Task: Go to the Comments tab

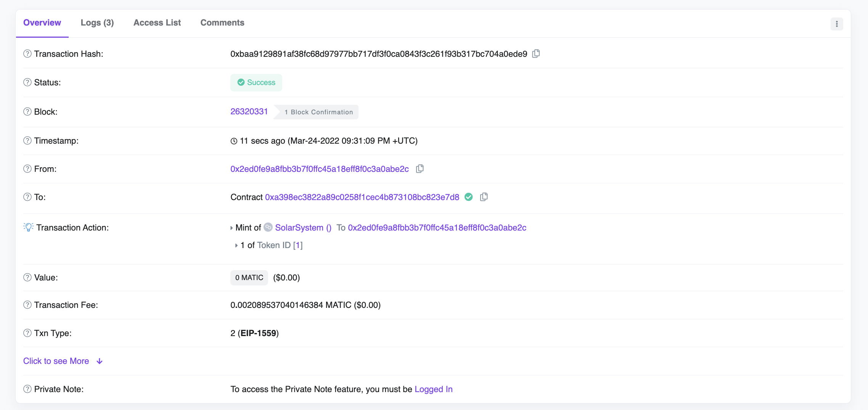Action: coord(222,23)
